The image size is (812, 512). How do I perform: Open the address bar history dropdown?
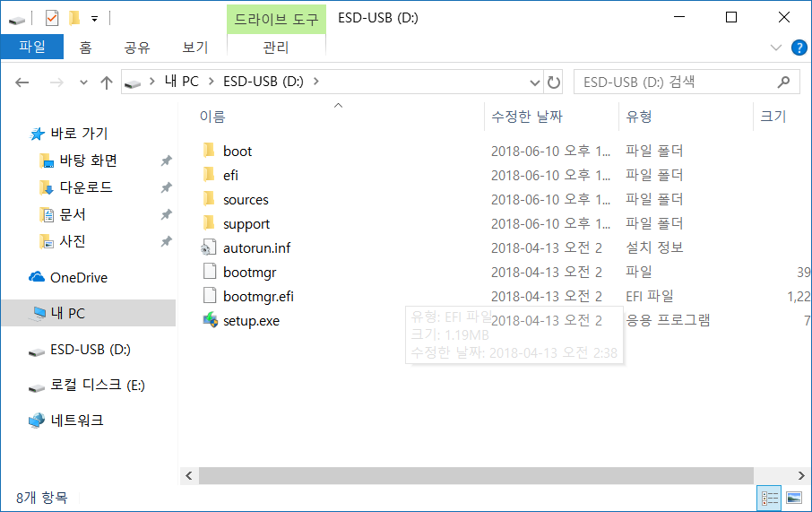pyautogui.click(x=535, y=82)
